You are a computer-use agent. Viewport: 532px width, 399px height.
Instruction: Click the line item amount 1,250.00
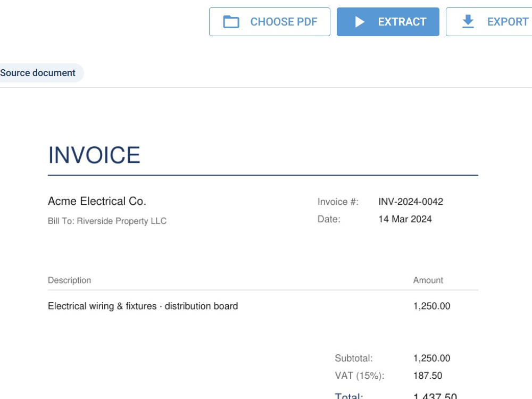tap(431, 306)
